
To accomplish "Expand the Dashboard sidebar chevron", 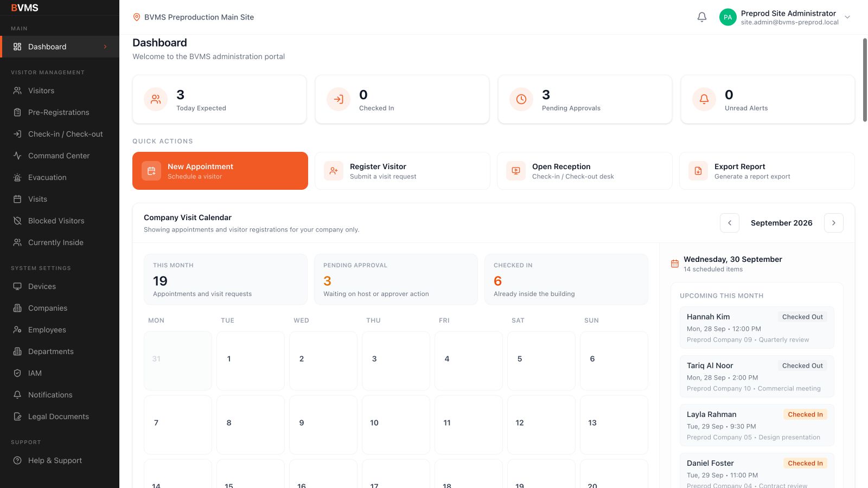I will tap(105, 47).
